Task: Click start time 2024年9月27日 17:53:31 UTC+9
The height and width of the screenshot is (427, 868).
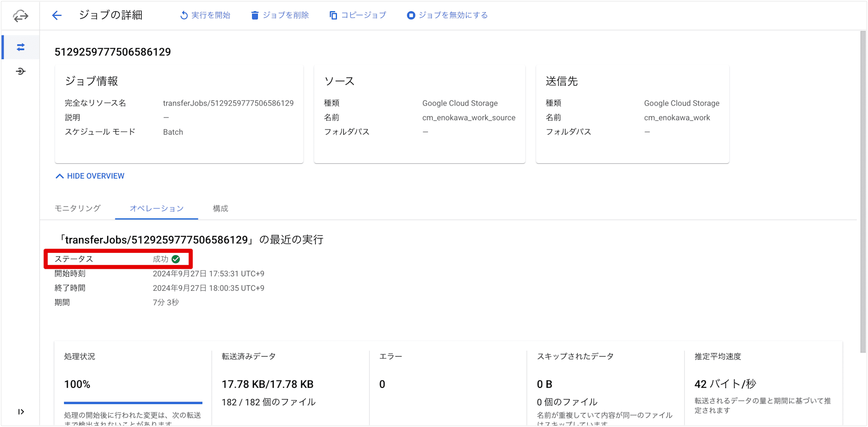Action: (x=208, y=274)
